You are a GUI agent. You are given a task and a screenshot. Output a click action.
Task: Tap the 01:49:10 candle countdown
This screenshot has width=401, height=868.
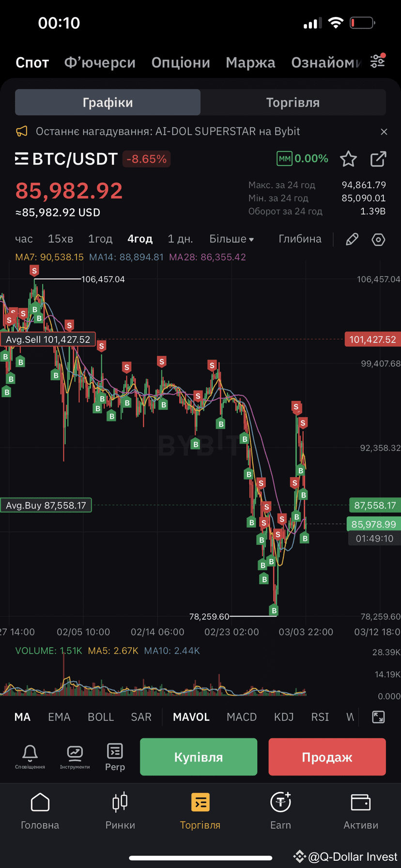coord(374,539)
